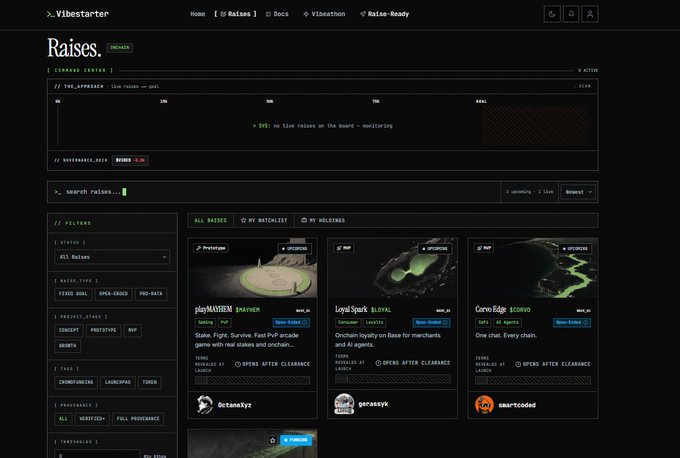Click the $MAYHEM ticker

(248, 310)
